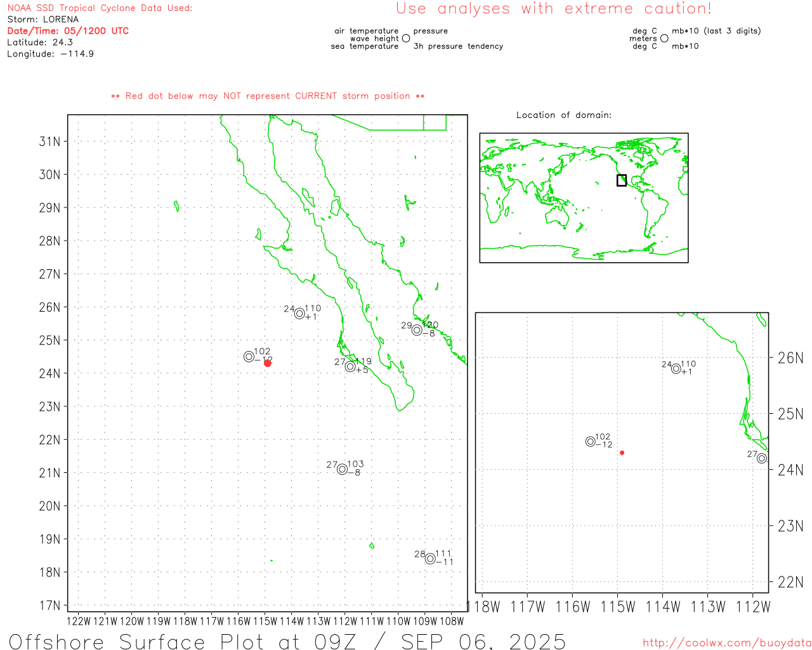This screenshot has width=812, height=650.
Task: Click the '17N' latitude label on main map
Action: coord(50,605)
